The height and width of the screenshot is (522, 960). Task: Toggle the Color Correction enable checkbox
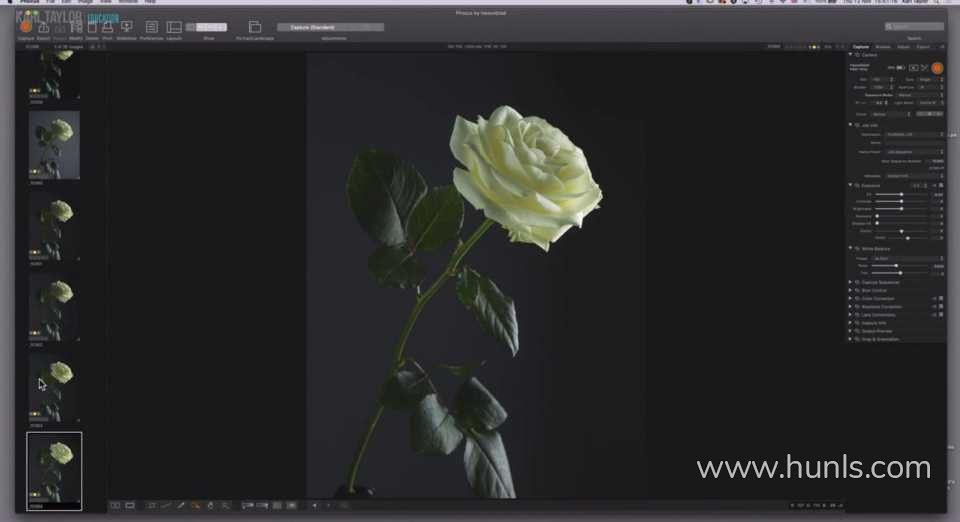[941, 299]
